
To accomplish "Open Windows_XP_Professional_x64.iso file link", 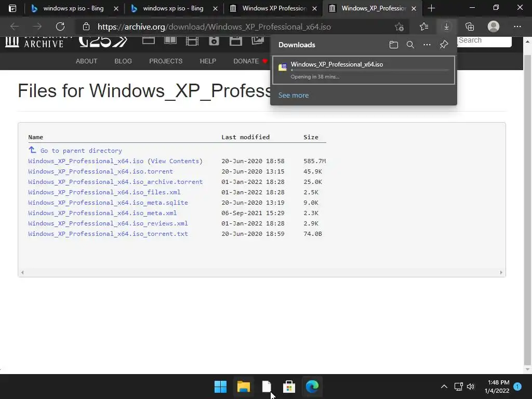I will point(86,161).
